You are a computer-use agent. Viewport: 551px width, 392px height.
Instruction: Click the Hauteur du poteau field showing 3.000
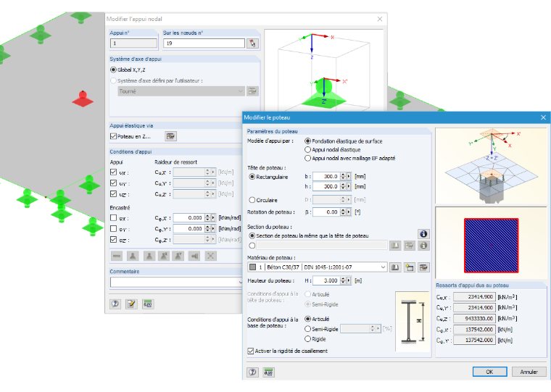[326, 280]
